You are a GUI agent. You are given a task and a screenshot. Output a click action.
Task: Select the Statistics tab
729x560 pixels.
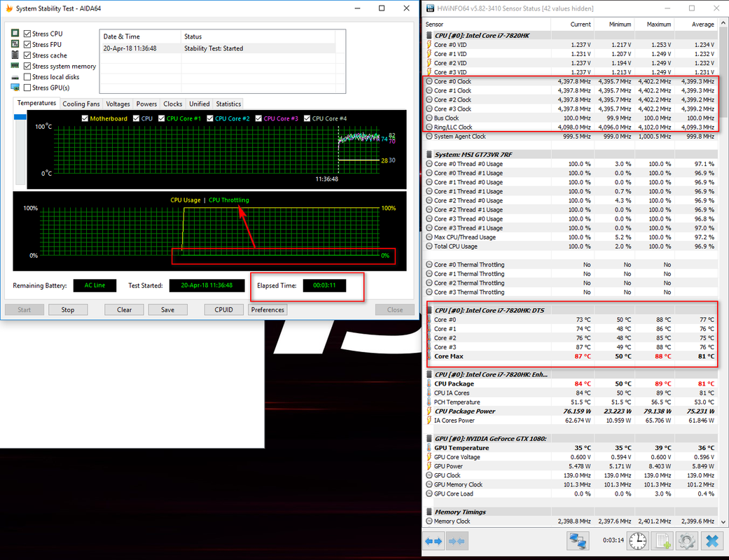228,104
